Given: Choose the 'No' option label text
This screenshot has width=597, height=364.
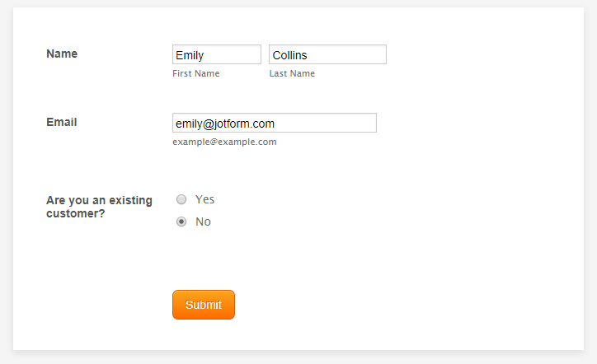Looking at the screenshot, I should click(x=203, y=222).
